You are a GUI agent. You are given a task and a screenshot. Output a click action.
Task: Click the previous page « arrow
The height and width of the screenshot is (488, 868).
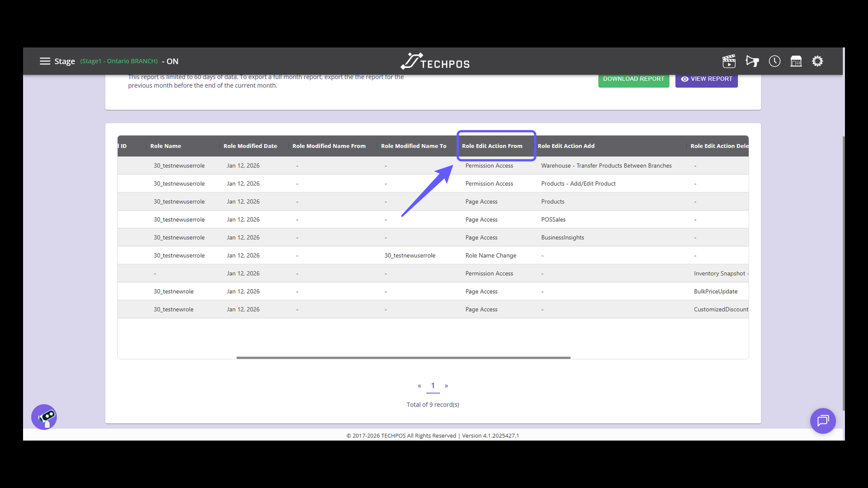[x=420, y=386]
